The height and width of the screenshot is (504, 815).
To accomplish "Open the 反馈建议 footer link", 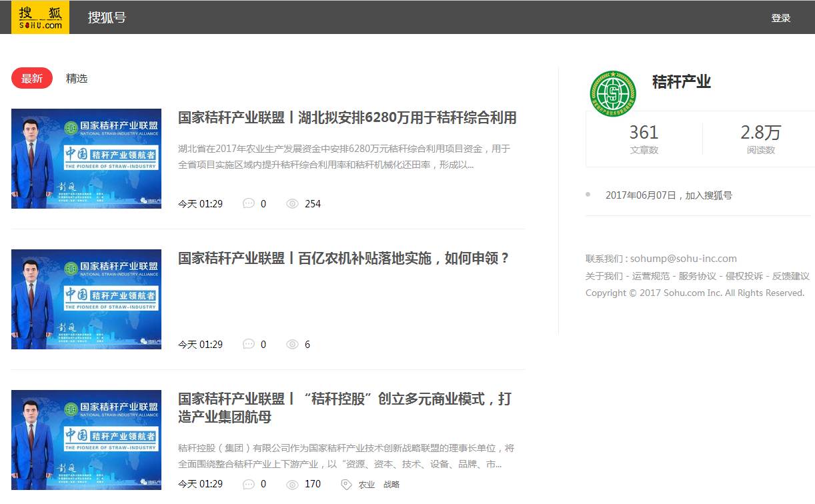I will click(791, 276).
